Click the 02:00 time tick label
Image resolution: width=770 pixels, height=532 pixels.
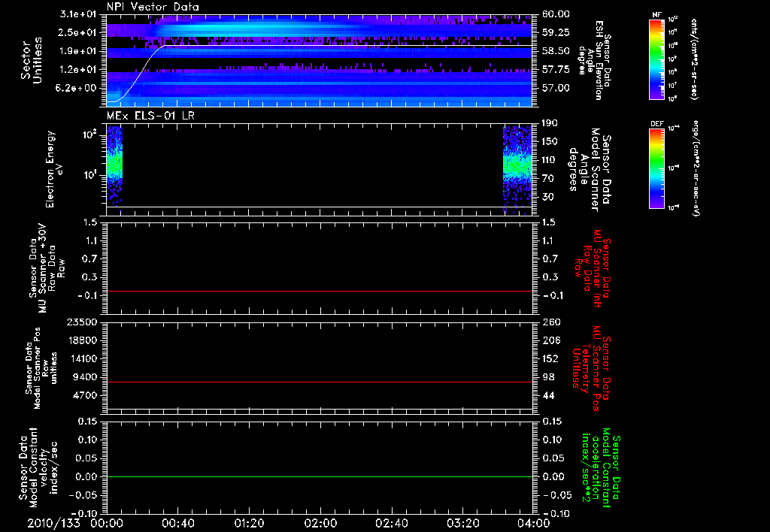(320, 523)
